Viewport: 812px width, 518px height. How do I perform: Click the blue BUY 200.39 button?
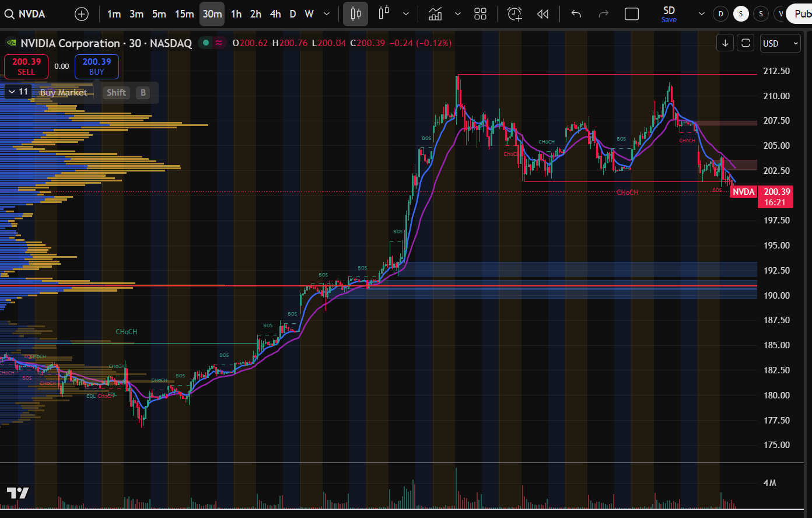tap(97, 66)
